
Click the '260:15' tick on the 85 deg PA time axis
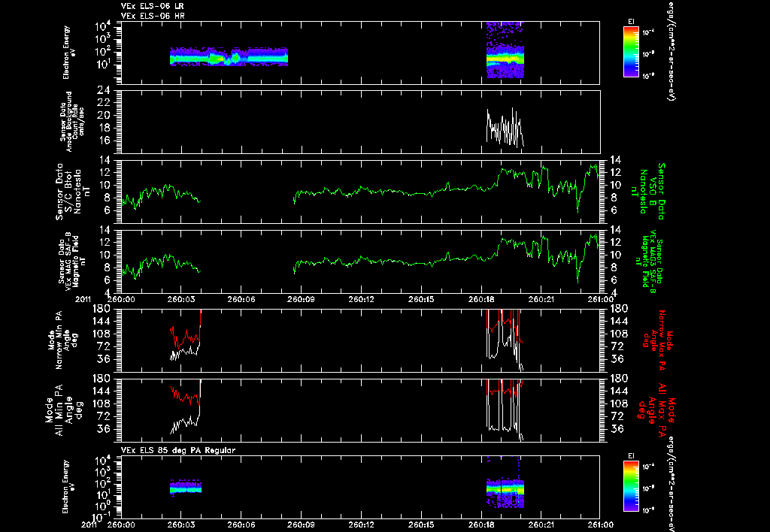[422, 524]
